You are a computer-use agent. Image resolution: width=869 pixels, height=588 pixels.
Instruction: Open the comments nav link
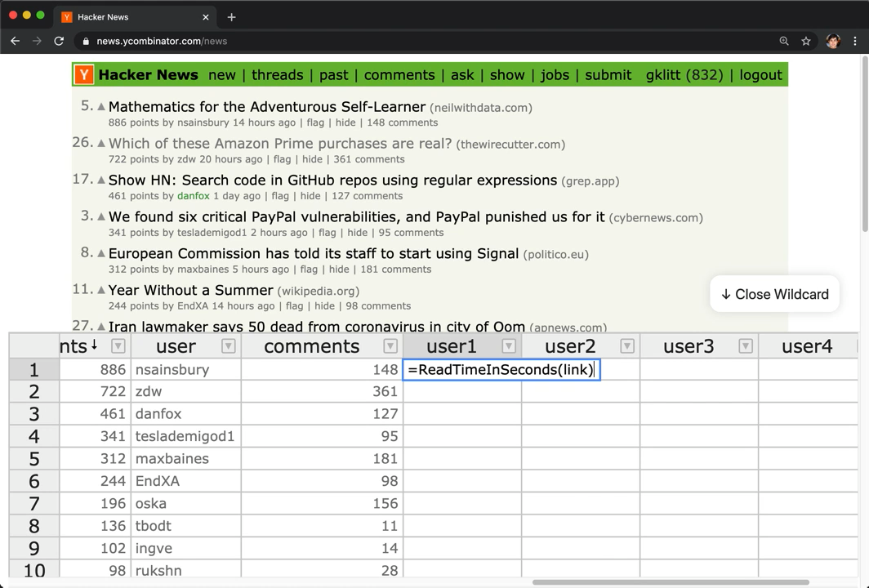click(399, 75)
